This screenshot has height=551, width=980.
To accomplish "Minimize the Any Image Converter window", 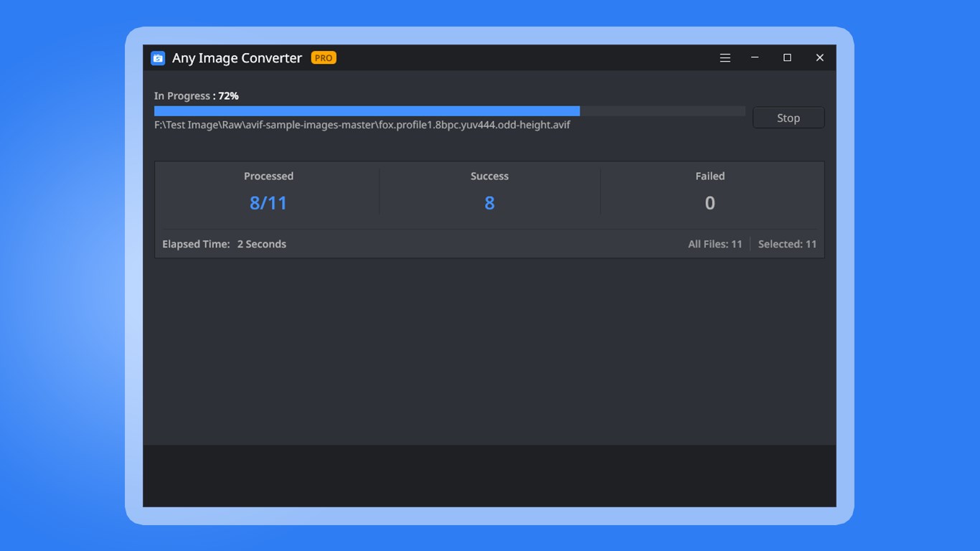I will point(755,57).
